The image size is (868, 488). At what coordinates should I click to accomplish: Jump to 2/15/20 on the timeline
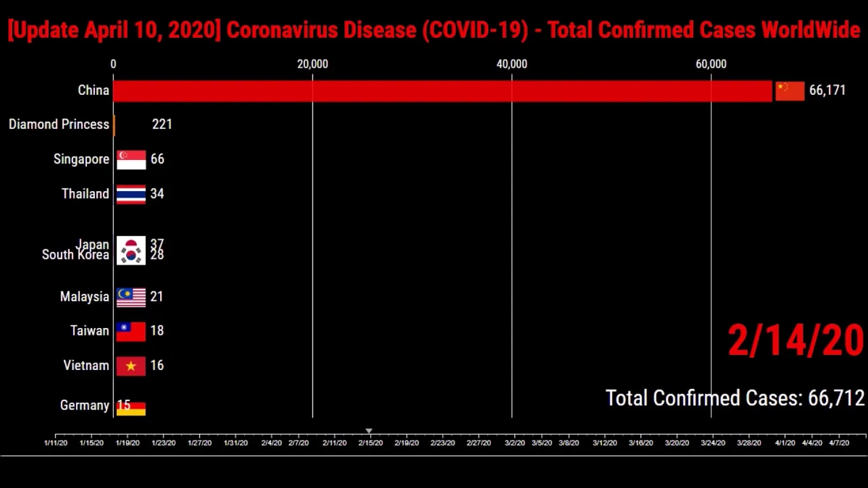370,443
